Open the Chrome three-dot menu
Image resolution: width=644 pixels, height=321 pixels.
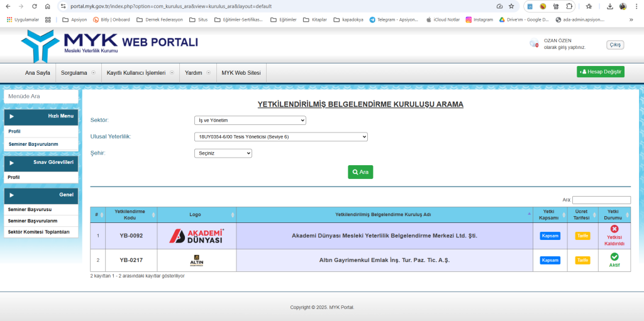click(636, 6)
